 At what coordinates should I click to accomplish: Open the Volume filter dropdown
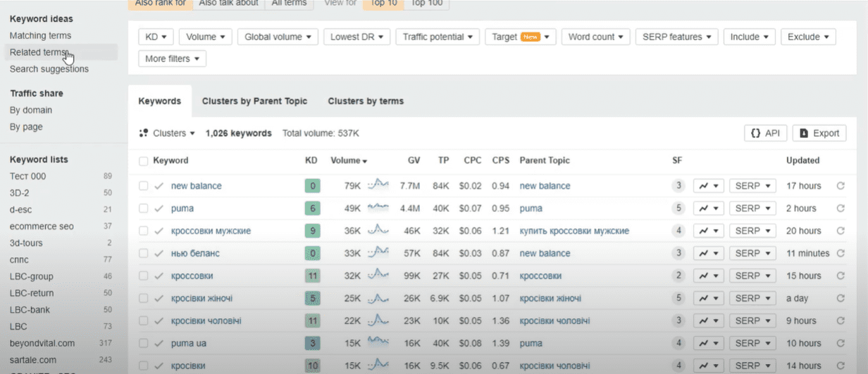click(206, 37)
